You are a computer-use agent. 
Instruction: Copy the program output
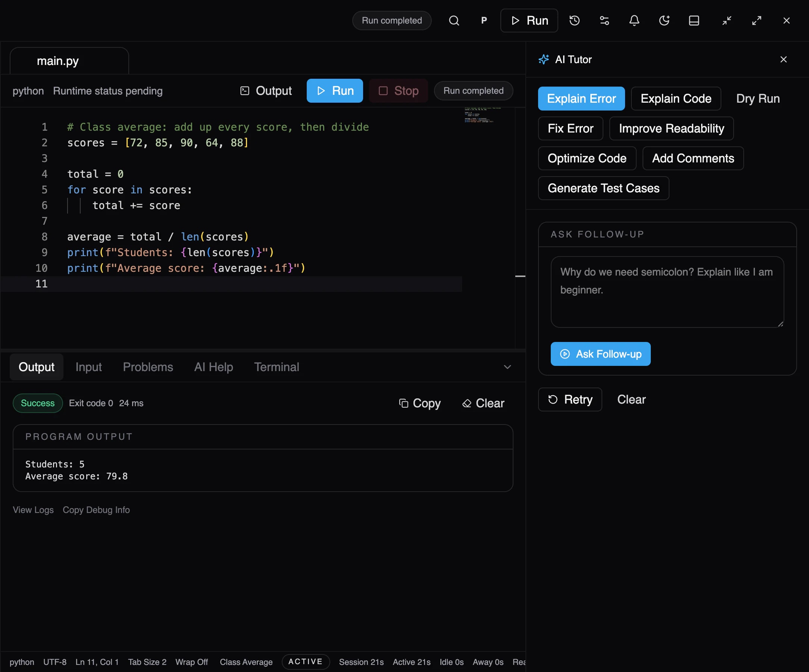click(x=419, y=403)
